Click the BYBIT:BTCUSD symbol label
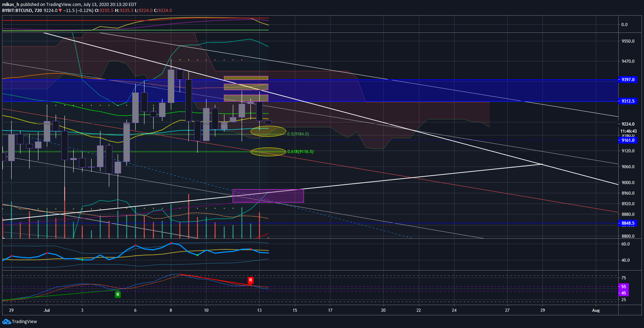Screen dimensions: 644x328 [17, 11]
